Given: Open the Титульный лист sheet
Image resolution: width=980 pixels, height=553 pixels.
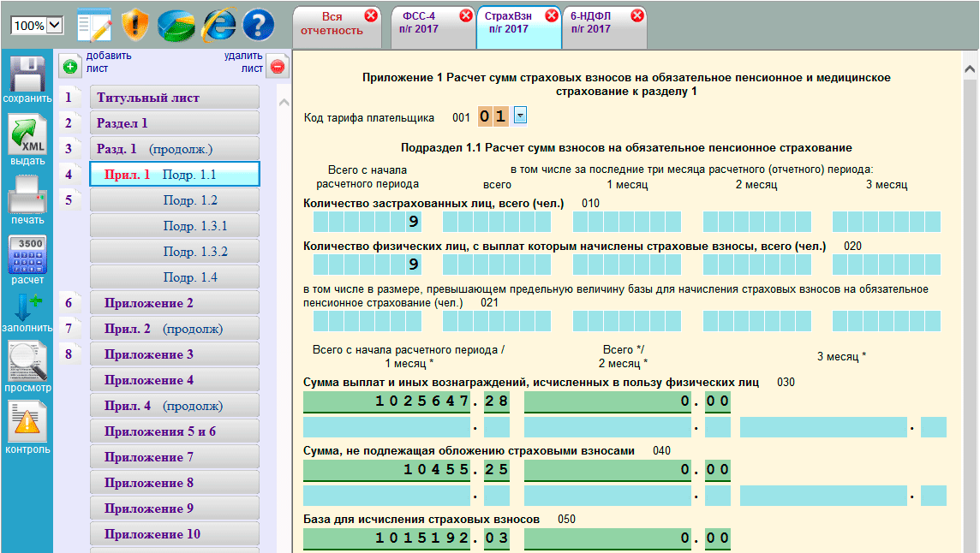Looking at the screenshot, I should pos(175,98).
